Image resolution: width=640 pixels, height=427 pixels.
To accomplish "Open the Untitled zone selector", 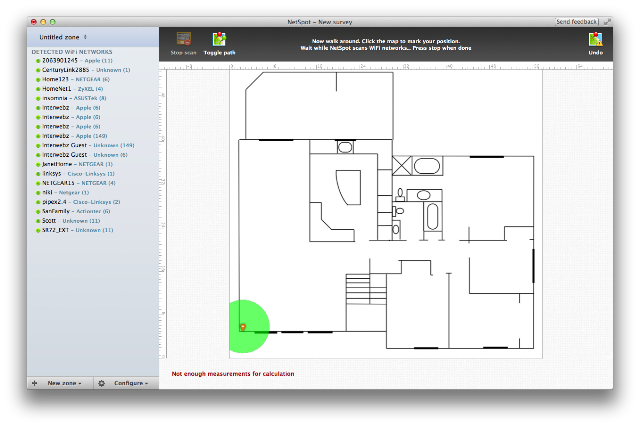I will click(63, 37).
